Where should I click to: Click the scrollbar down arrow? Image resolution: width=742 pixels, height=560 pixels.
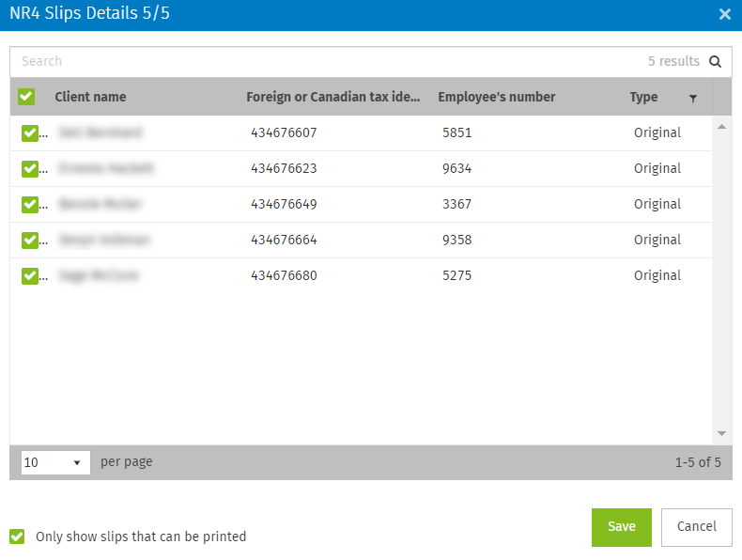pos(721,433)
